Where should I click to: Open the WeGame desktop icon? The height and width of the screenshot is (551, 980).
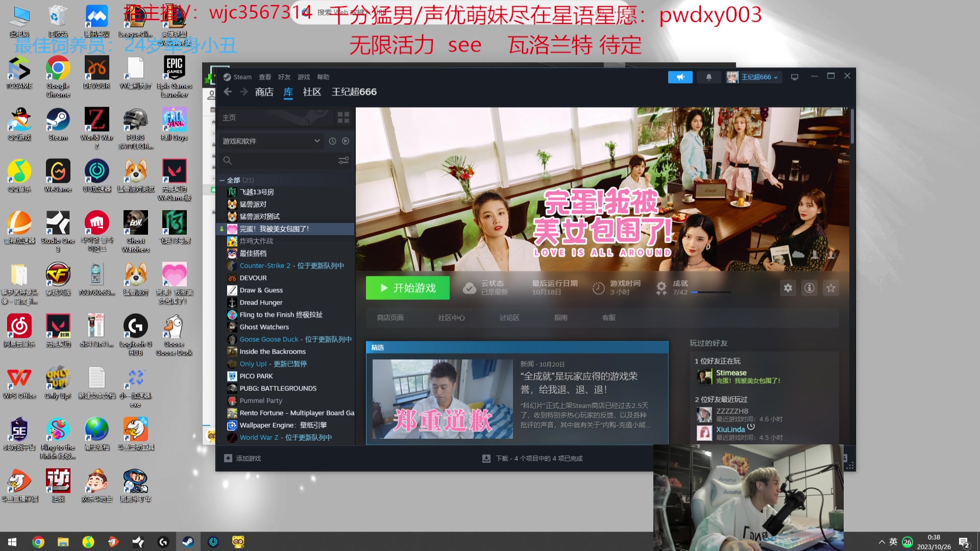point(58,176)
